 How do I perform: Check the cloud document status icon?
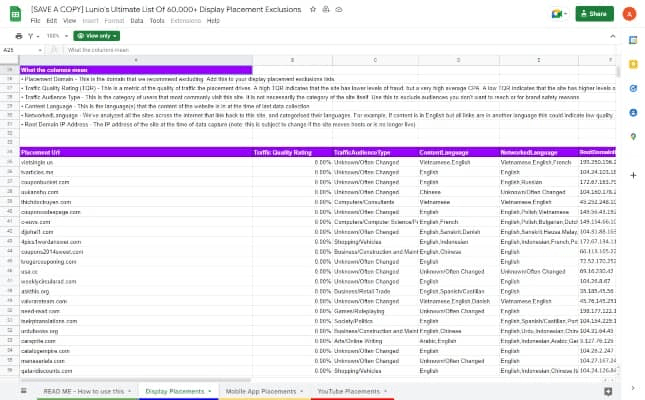point(339,9)
